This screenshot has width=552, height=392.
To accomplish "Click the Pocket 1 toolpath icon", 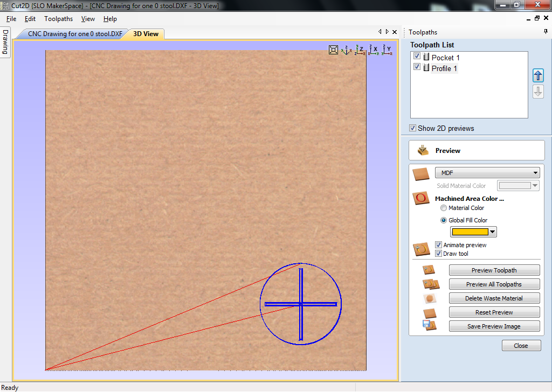I will [x=426, y=57].
